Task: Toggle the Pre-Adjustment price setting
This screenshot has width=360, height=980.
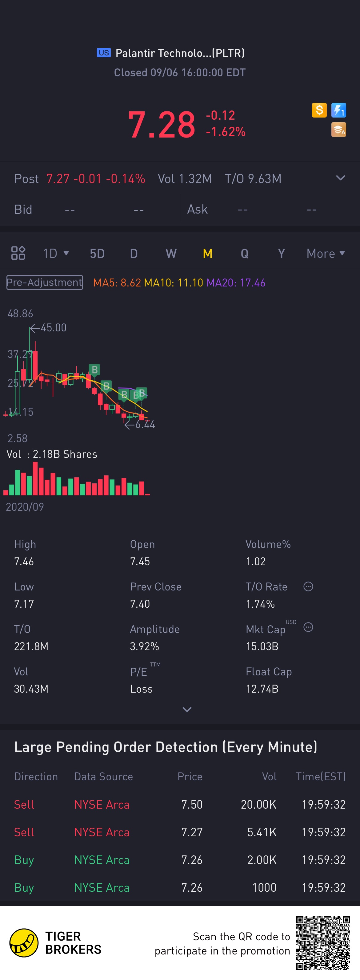Action: click(45, 282)
